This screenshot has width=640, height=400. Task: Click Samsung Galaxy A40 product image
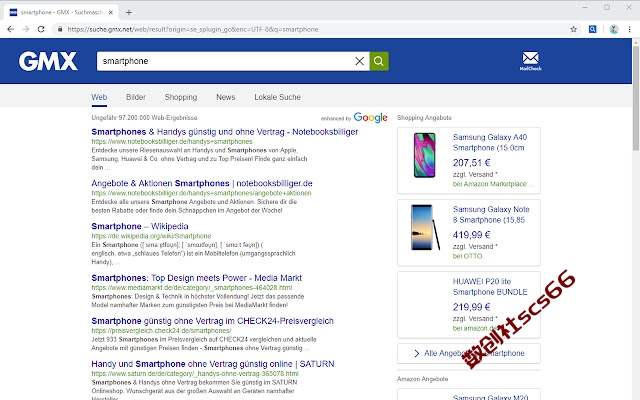coord(424,155)
